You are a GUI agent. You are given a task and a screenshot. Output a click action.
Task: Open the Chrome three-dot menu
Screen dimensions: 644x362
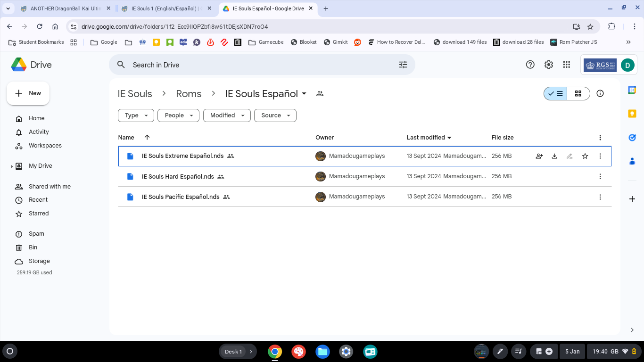pyautogui.click(x=635, y=26)
